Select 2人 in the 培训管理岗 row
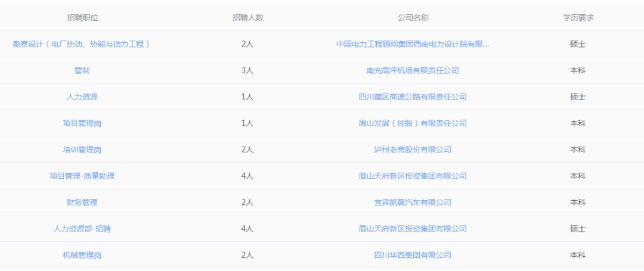This screenshot has width=644, height=271. 247,149
